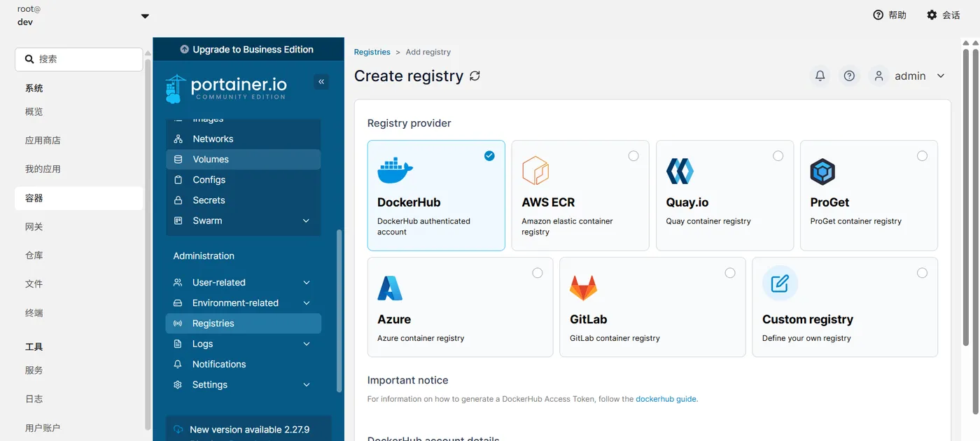Screen dimensions: 980x441
Task: Click the ProGet hexagon logo
Action: point(822,171)
